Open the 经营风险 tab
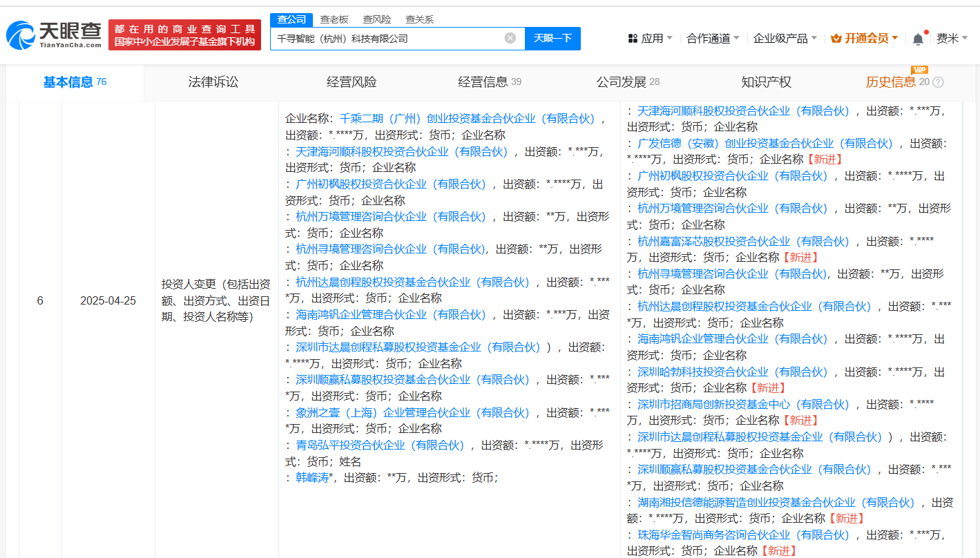The image size is (980, 558). [352, 82]
